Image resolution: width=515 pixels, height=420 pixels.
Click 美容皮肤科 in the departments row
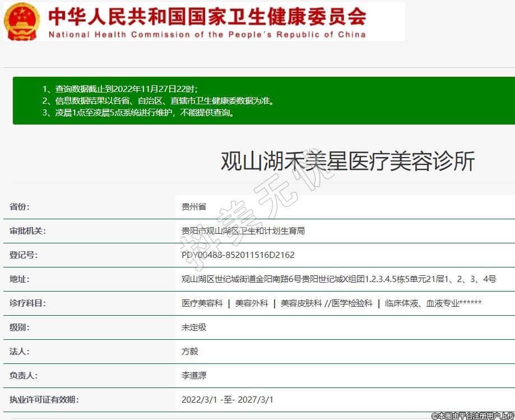pos(301,303)
